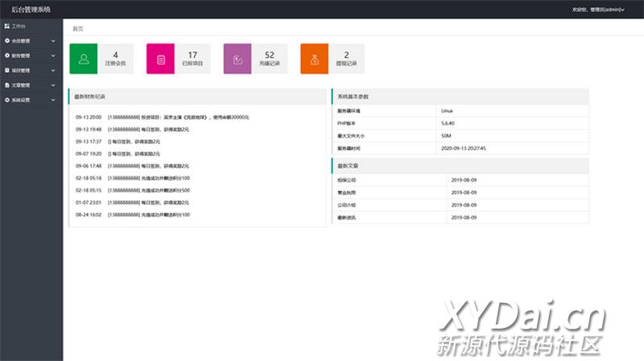644x361 pixels.
Task: Click the 财务管理 gear icon in sidebar
Action: click(7, 56)
